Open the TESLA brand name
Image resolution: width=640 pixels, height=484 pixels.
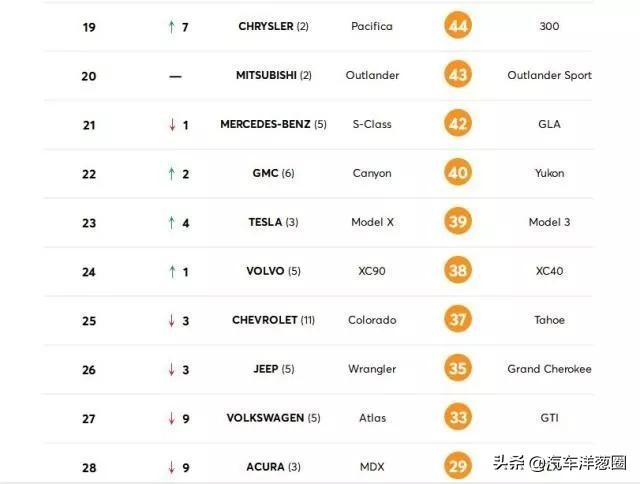(266, 222)
